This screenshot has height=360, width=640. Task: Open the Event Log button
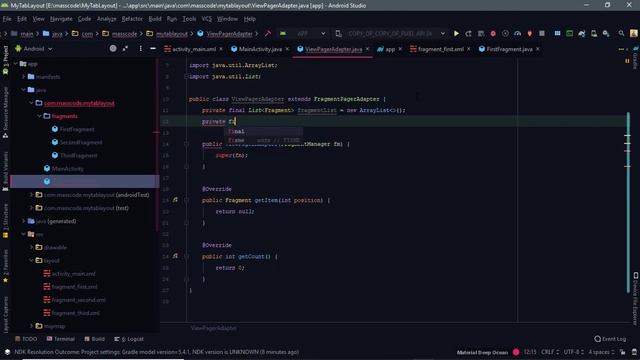pyautogui.click(x=610, y=339)
